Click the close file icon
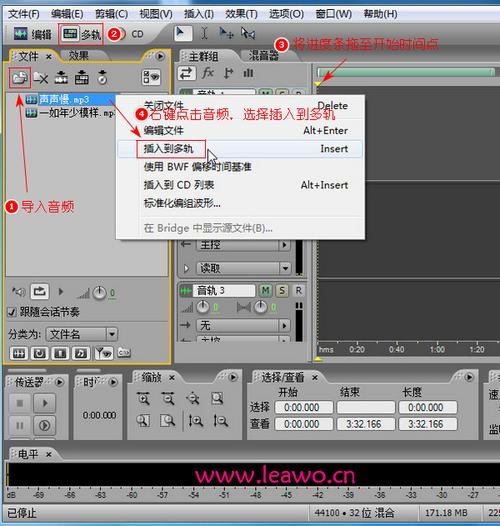 41,78
